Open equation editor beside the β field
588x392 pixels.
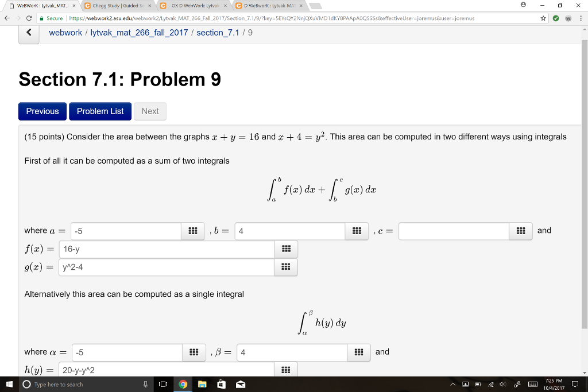pos(359,352)
